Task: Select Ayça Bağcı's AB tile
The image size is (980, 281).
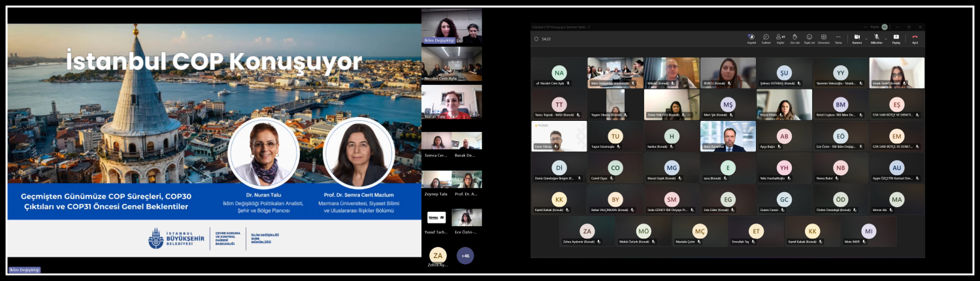Action: (x=785, y=136)
